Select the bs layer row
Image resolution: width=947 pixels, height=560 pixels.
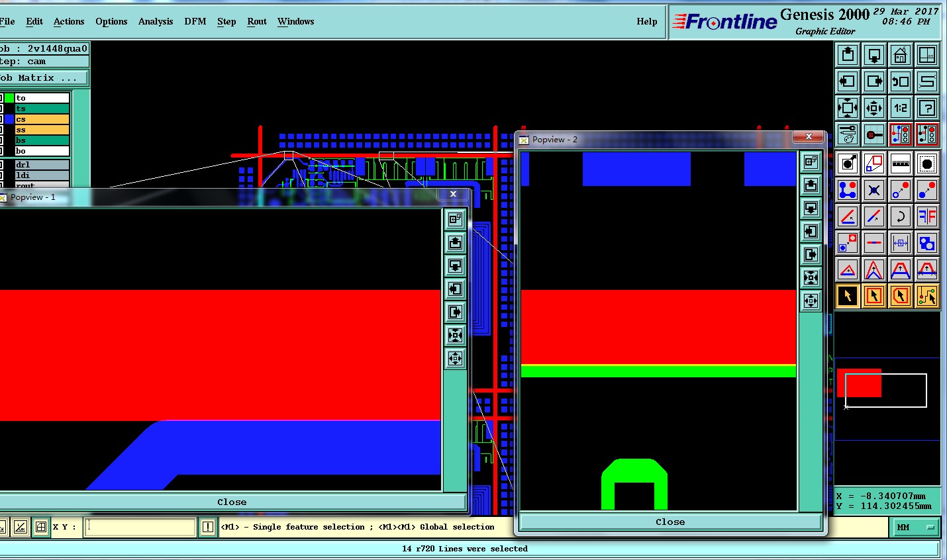[x=42, y=140]
